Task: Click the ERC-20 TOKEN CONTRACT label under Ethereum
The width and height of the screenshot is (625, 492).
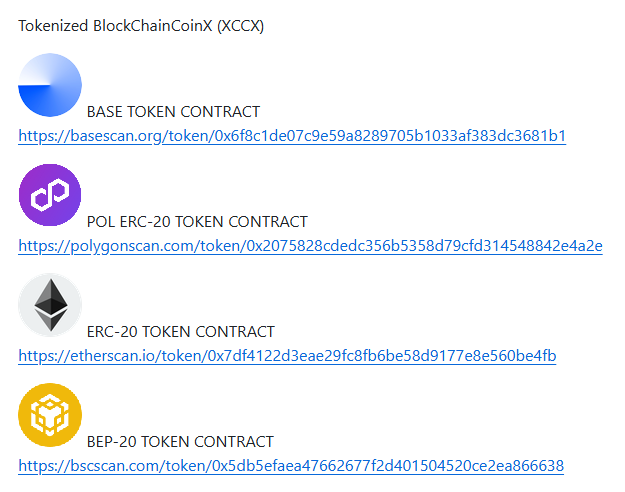Action: coord(180,332)
